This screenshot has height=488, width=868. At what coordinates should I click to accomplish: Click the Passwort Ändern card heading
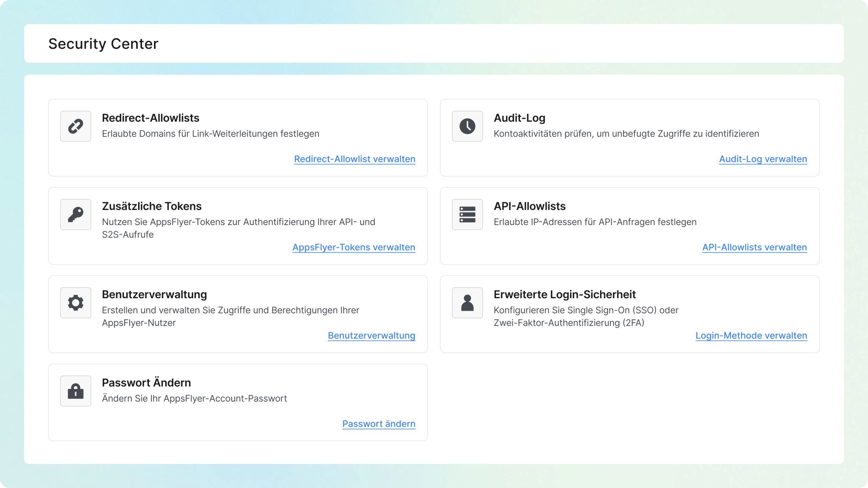coord(146,383)
